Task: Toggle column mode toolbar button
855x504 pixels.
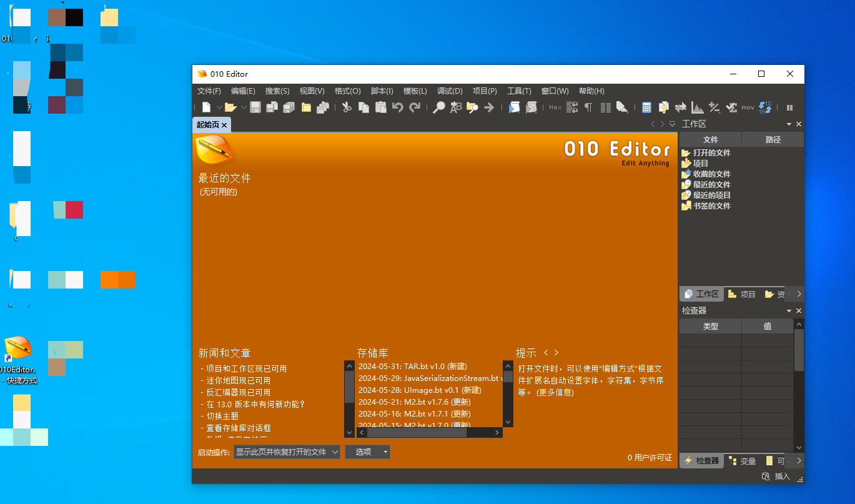Action: click(605, 107)
